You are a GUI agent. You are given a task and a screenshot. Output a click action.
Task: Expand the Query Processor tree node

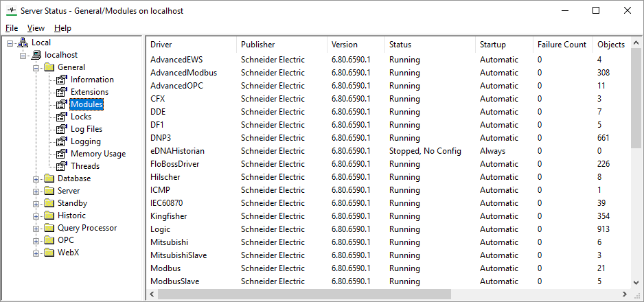(x=36, y=228)
